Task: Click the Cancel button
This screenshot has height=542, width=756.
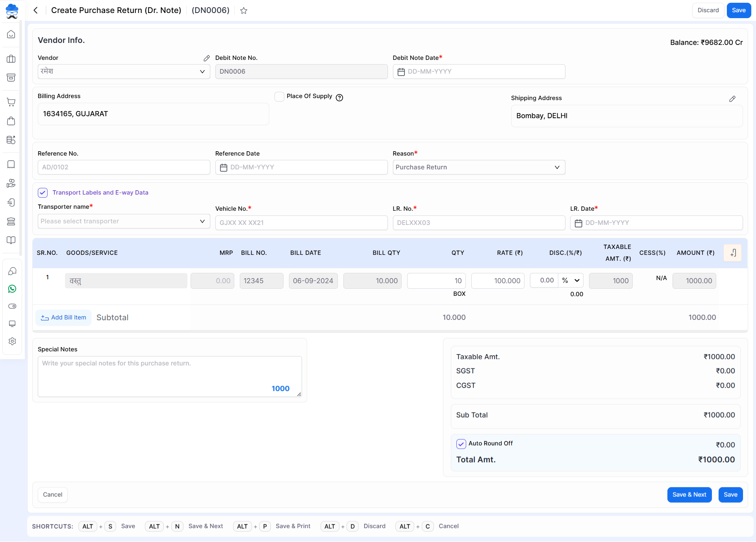Action: (53, 495)
